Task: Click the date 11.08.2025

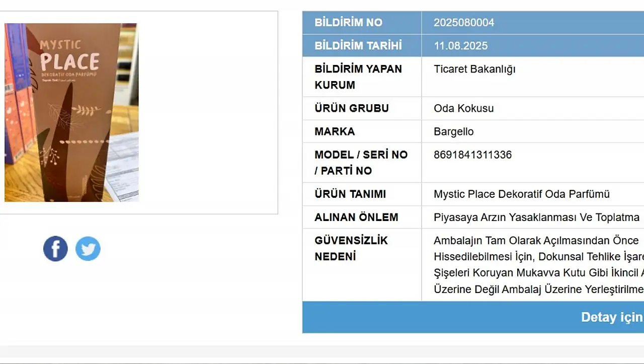Action: pos(460,46)
